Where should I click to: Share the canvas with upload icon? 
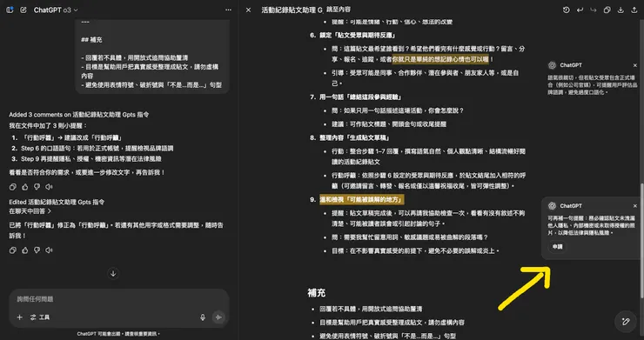[634, 10]
